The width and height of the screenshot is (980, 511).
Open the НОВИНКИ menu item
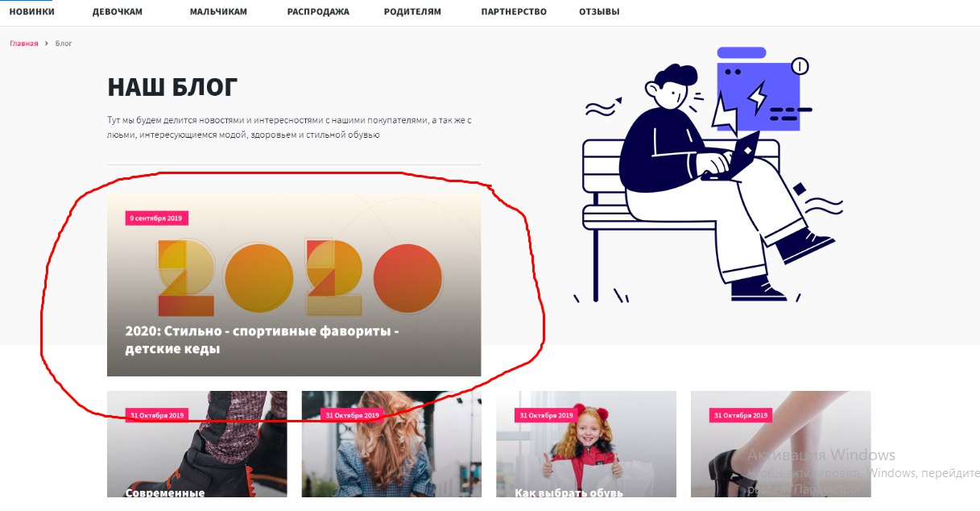(x=32, y=12)
